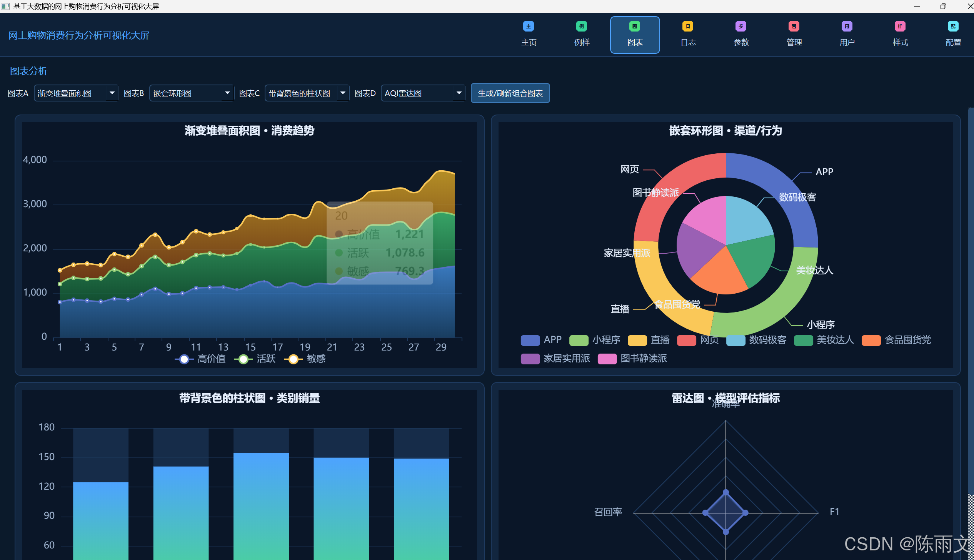Click the green 图表 chart icon
Image resolution: width=974 pixels, height=560 pixels.
click(x=635, y=26)
